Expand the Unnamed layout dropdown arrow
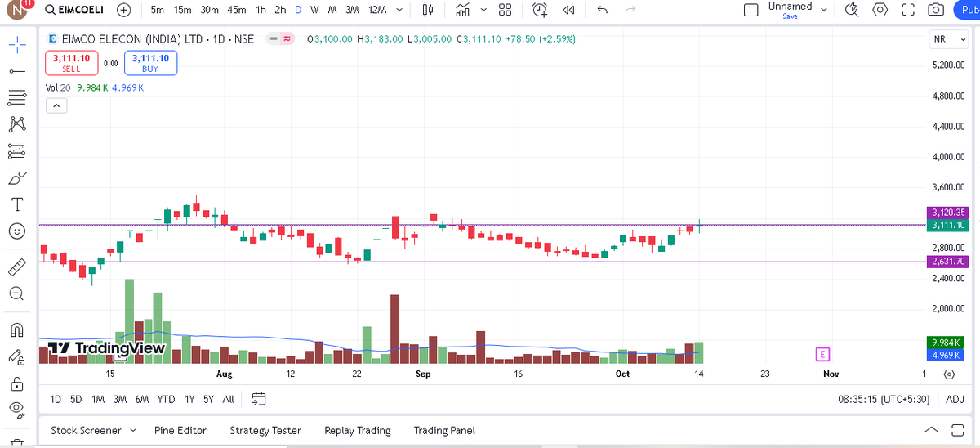 823,11
